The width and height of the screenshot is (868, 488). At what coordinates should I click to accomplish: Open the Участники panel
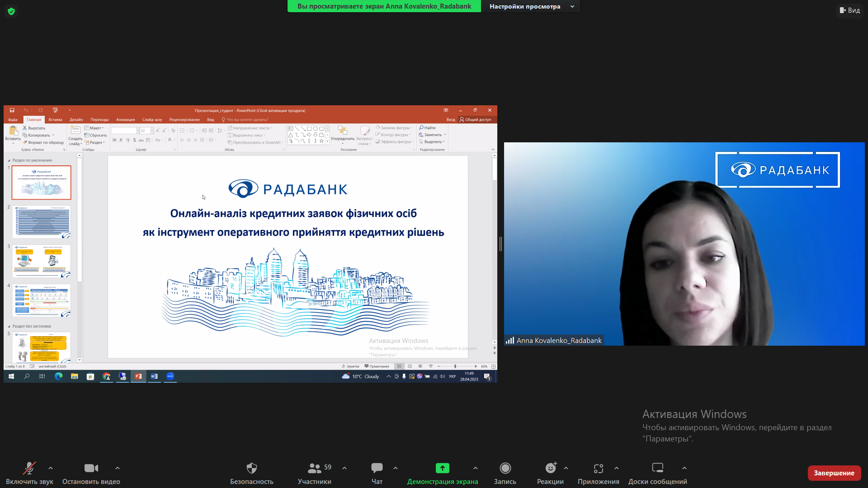coord(315,473)
